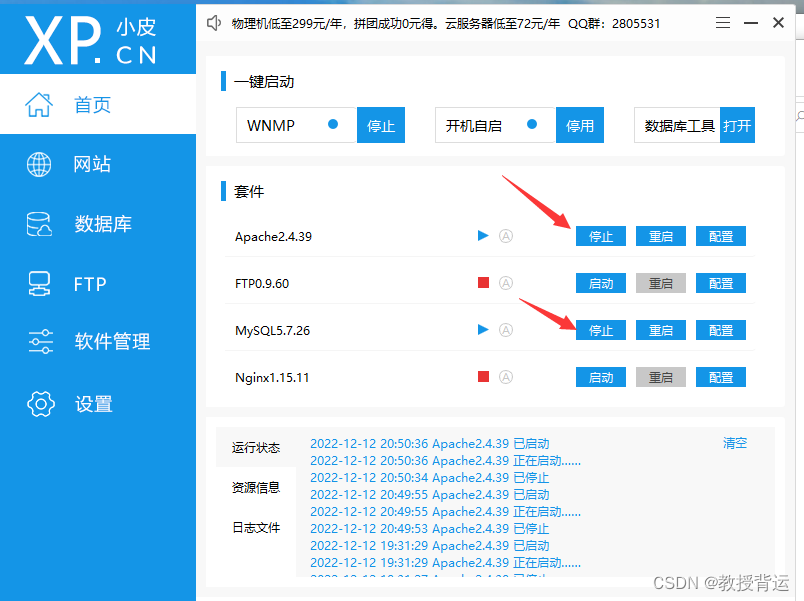Start the Nginx1.15.11 service
The image size is (804, 601).
[x=601, y=377]
